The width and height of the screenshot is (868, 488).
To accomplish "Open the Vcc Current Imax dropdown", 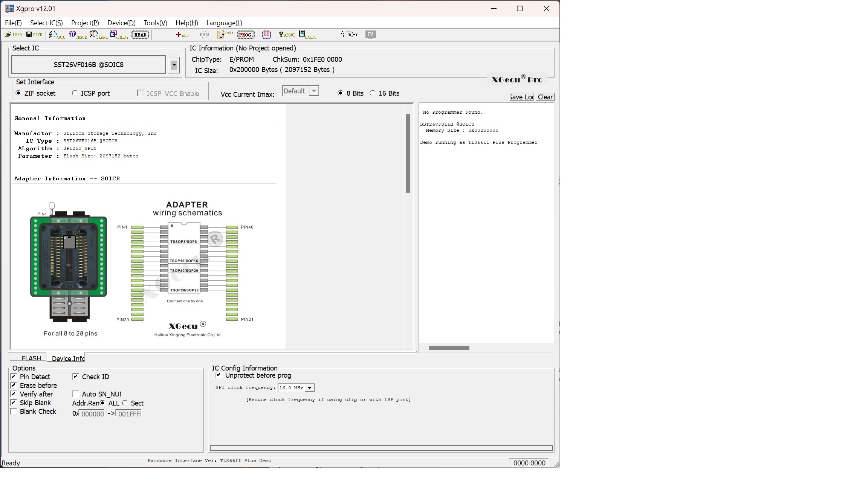I will tap(313, 91).
